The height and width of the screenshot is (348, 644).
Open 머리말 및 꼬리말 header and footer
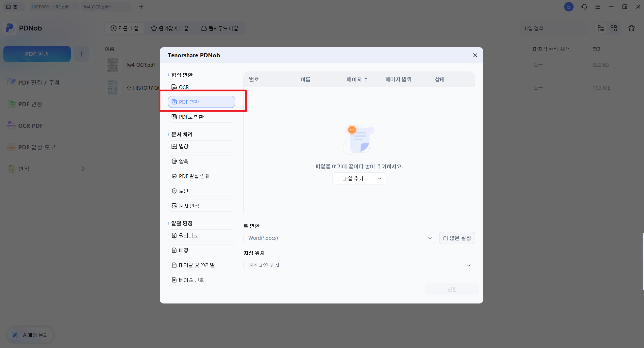pos(201,265)
